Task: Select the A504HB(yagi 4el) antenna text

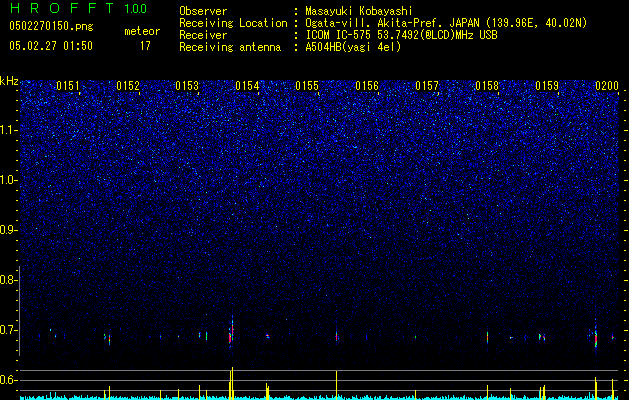Action: [353, 47]
